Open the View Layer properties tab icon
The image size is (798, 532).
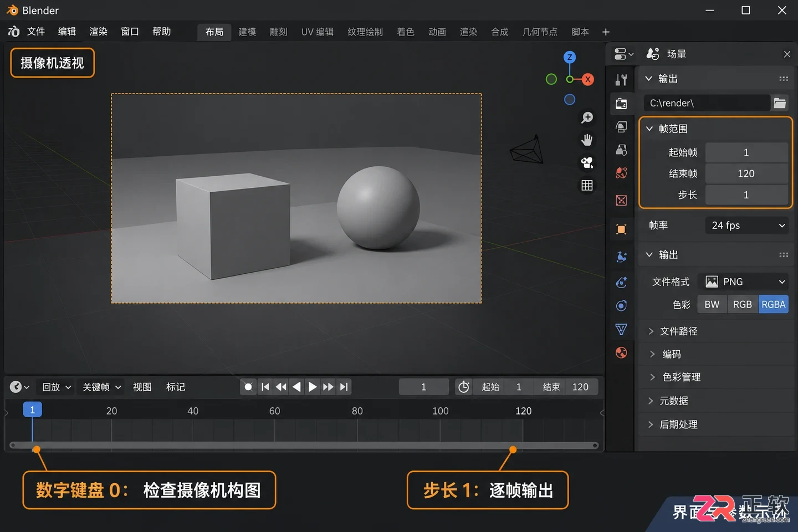621,127
